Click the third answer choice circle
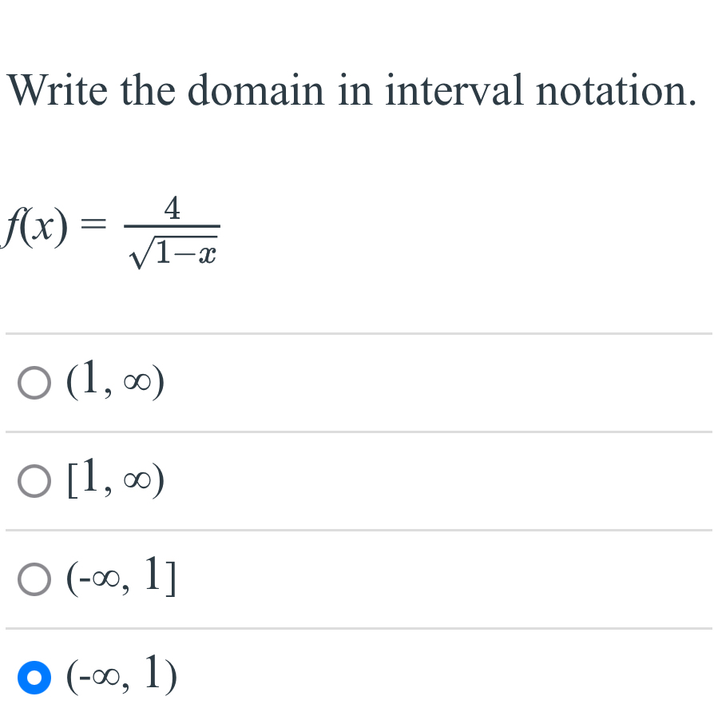The image size is (714, 728). pyautogui.click(x=33, y=580)
